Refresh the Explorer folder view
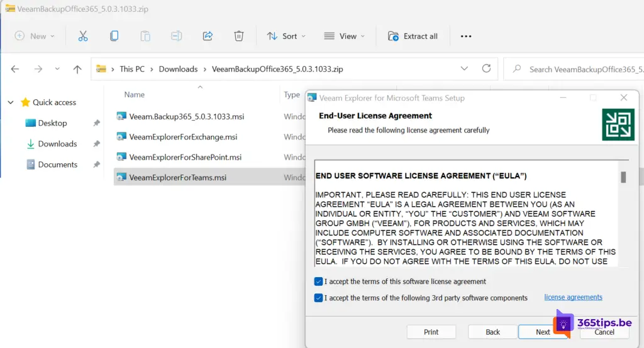 tap(486, 68)
